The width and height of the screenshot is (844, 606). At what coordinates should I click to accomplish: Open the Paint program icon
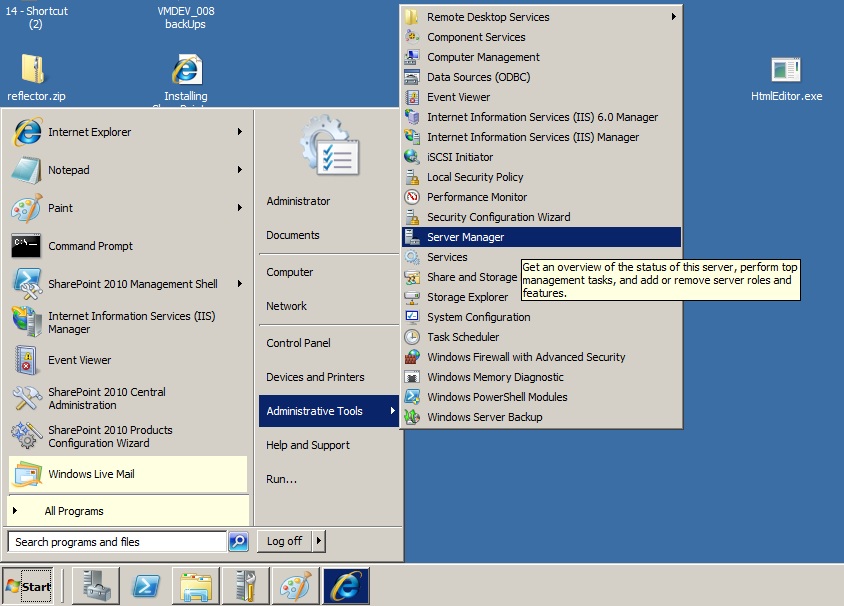pos(26,208)
